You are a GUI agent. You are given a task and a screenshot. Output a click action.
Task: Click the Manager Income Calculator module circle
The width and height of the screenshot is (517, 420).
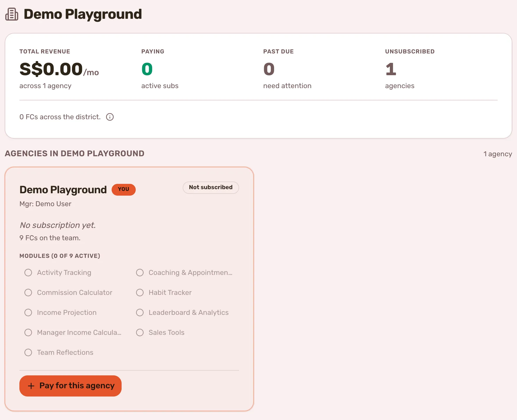(x=28, y=332)
